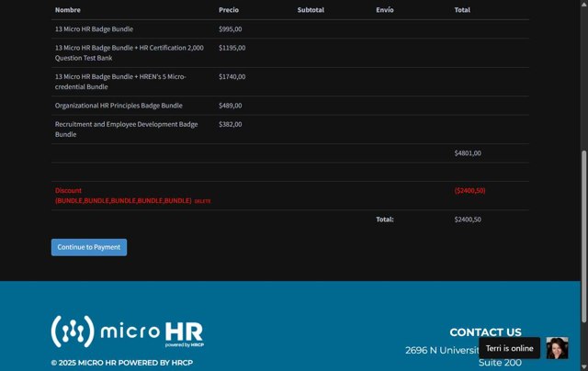This screenshot has width=588, height=371.
Task: Click the $4801,00 total amount
Action: point(468,152)
